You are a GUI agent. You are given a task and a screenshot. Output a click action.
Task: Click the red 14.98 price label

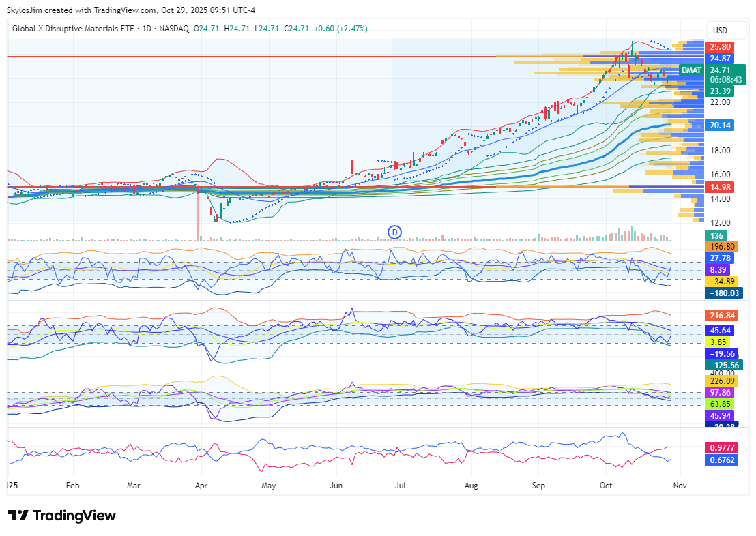coord(721,188)
